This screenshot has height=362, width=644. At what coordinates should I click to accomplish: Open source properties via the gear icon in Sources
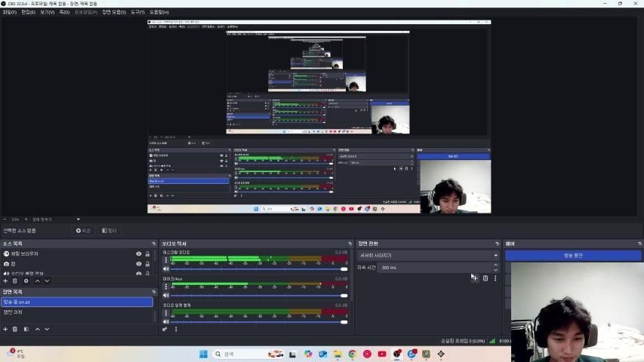[26, 281]
